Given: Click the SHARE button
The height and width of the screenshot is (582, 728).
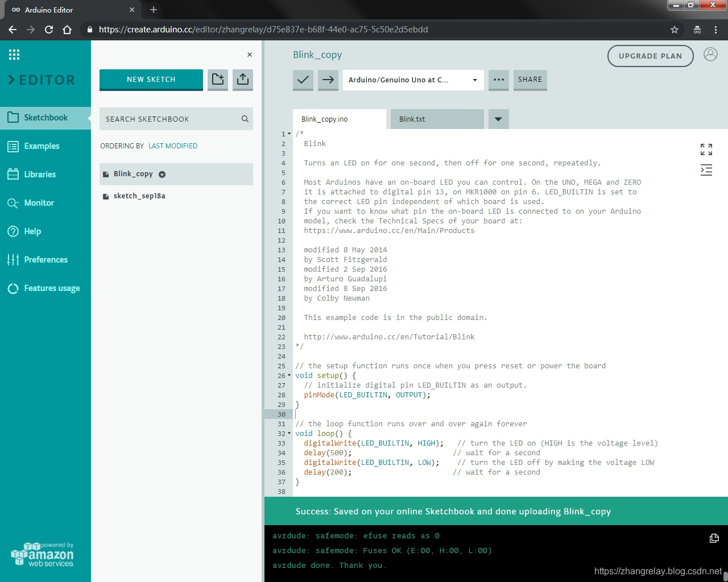Looking at the screenshot, I should [x=530, y=80].
